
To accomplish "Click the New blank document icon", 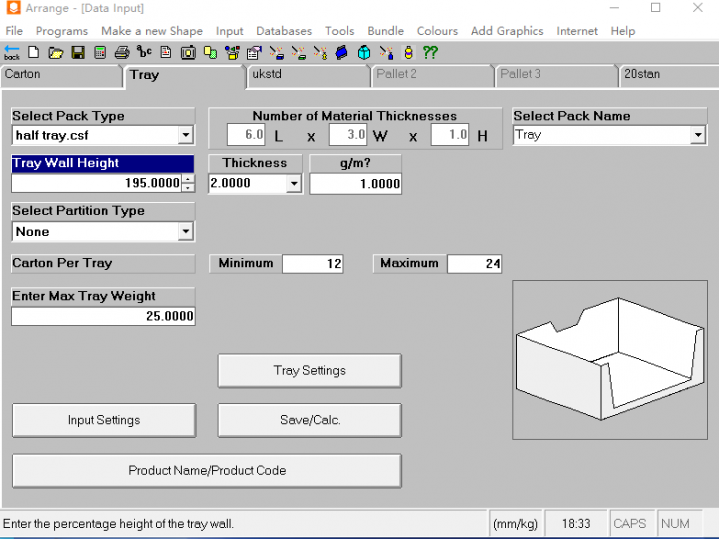I will [x=34, y=52].
